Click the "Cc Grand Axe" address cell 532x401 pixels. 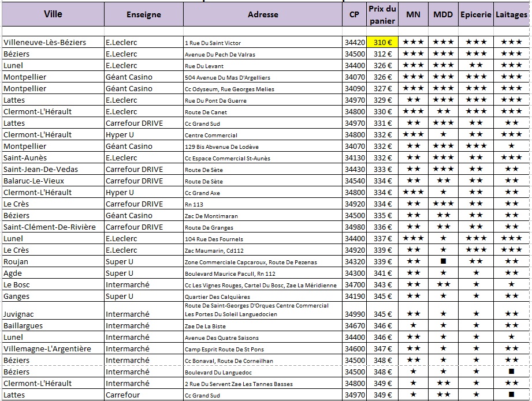tap(263, 192)
